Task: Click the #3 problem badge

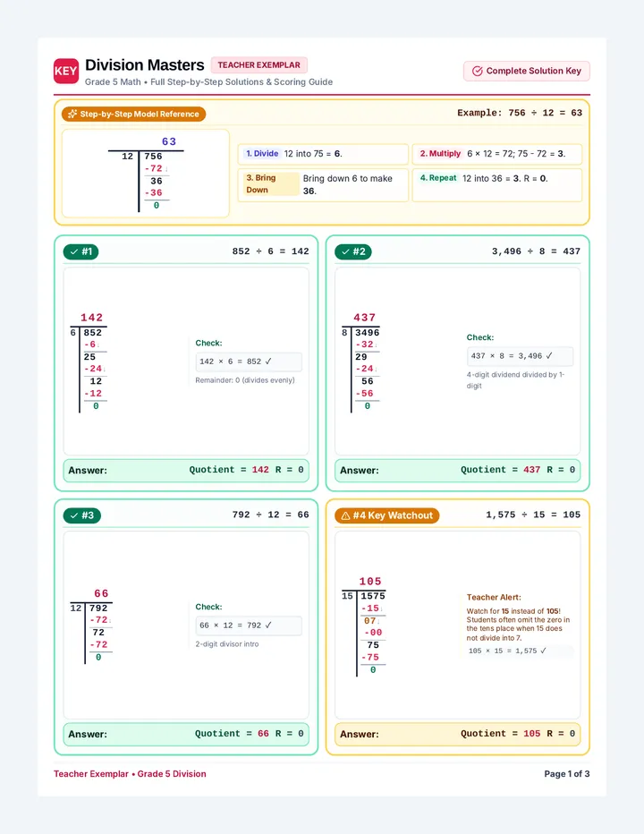Action: (x=82, y=515)
